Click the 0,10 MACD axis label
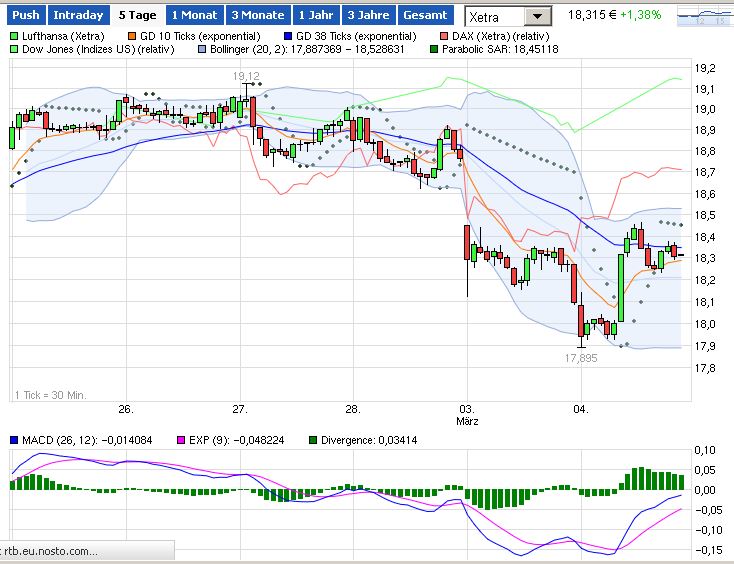 click(705, 450)
